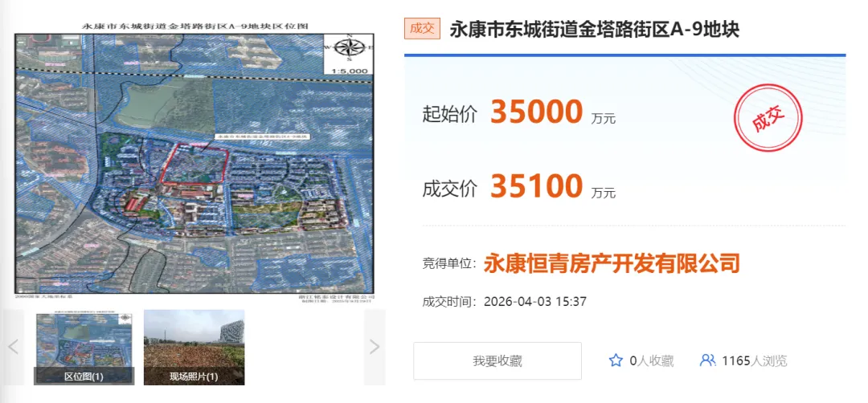Viewport: 868px width, 403px height.
Task: Click the red-outlined A-9 parcel on map
Action: point(194,164)
